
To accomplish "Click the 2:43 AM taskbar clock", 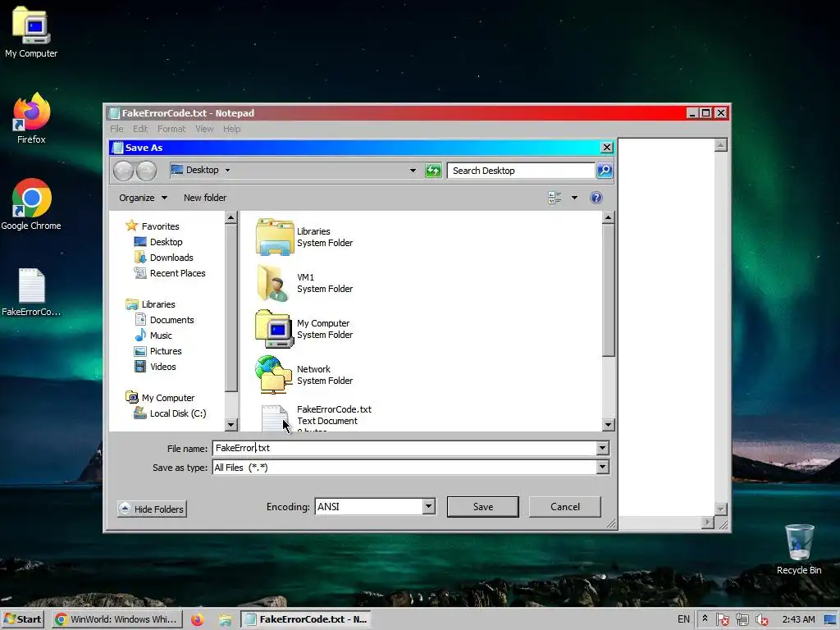I will (798, 619).
